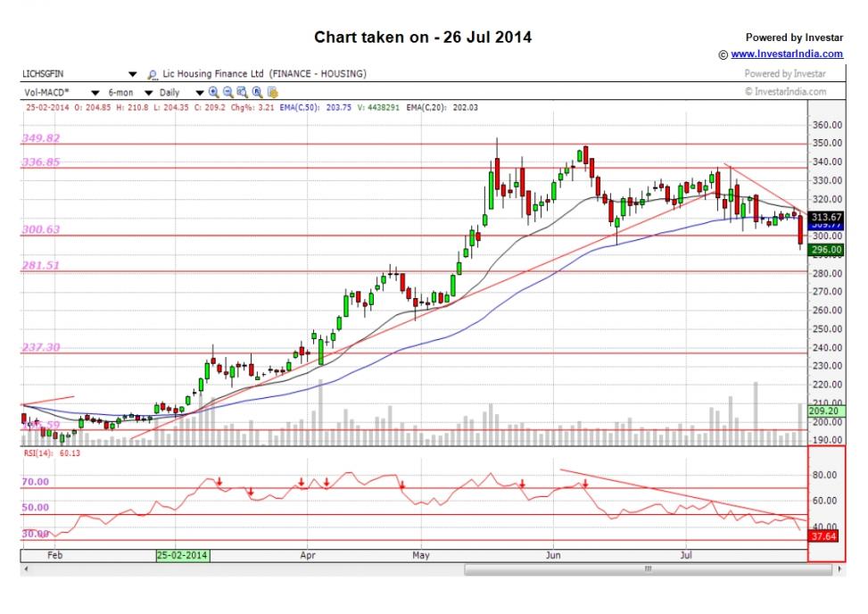Click the 'May' month label on time axis
The height and width of the screenshot is (614, 868).
tap(421, 555)
